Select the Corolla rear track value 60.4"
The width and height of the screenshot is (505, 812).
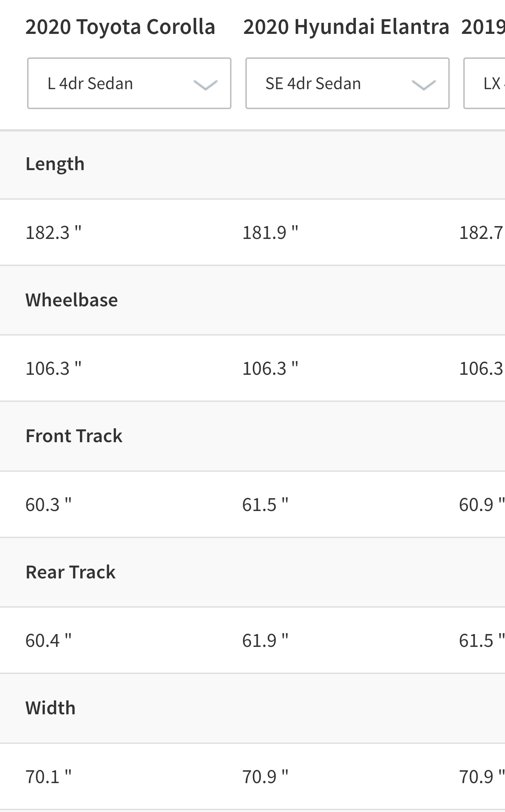coord(49,640)
